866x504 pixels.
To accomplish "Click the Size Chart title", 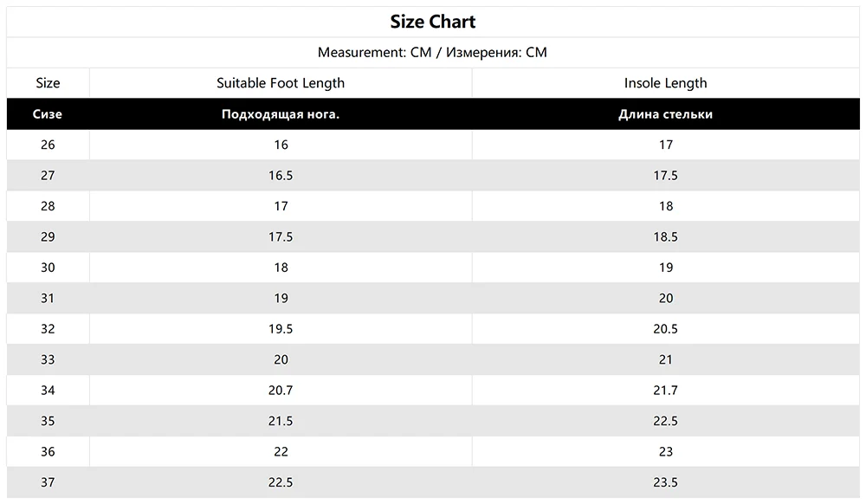I will tap(432, 22).
